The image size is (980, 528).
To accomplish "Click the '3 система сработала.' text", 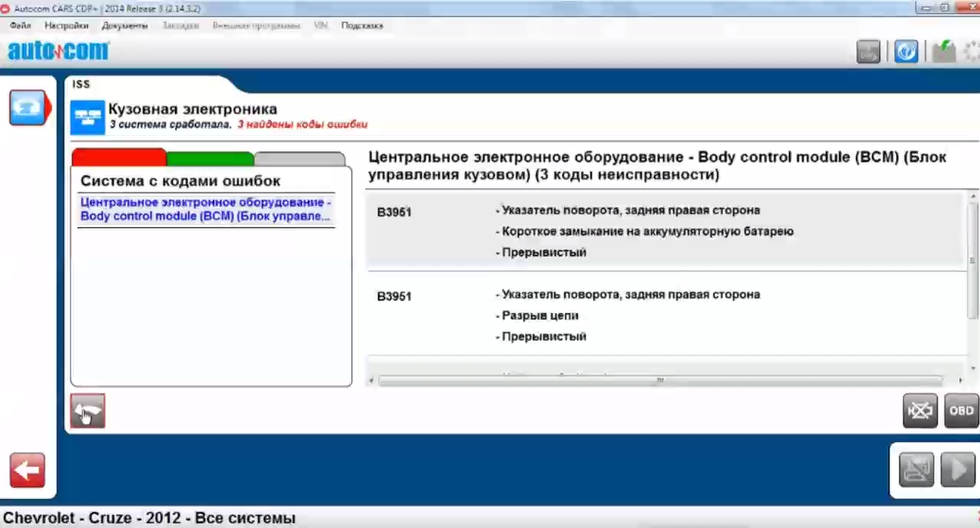I will point(170,124).
